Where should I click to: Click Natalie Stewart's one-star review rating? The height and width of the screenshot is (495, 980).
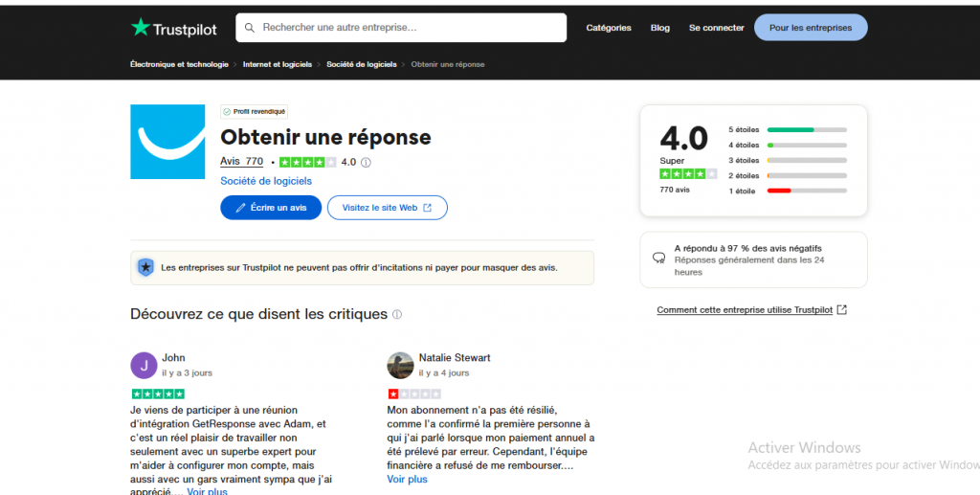(x=414, y=394)
